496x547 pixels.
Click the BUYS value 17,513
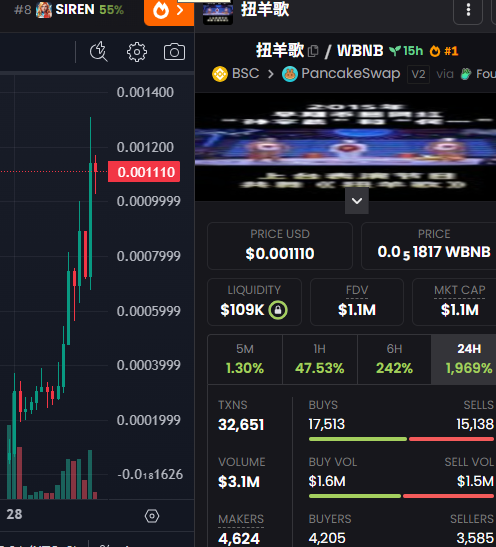pyautogui.click(x=326, y=425)
